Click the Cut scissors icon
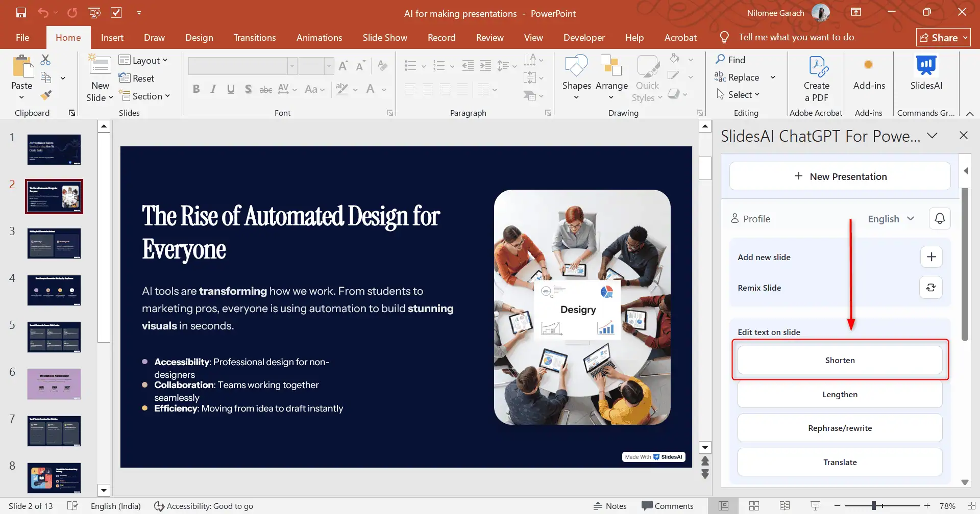980x514 pixels. pyautogui.click(x=45, y=60)
